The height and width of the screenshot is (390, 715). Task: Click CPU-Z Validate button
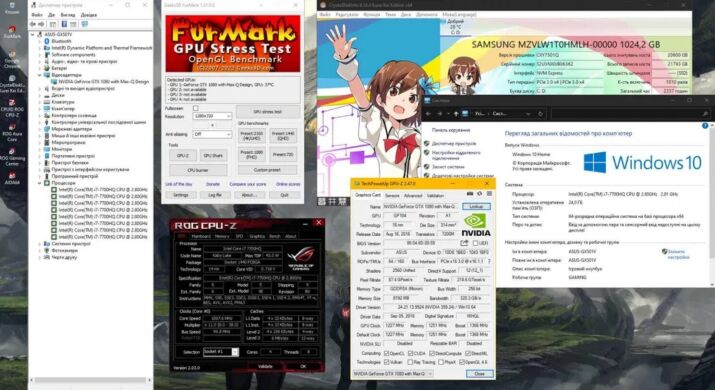(265, 366)
